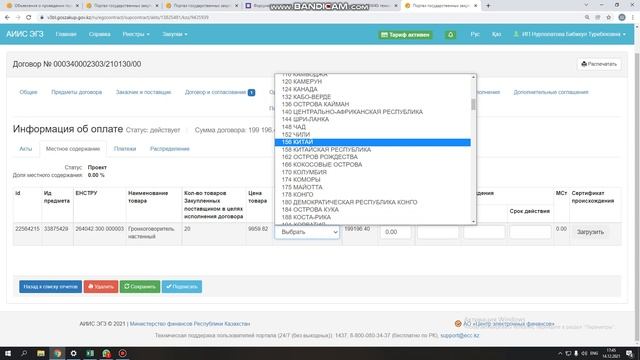Open Excel from the taskbar
The image size is (640, 360).
pos(90,353)
